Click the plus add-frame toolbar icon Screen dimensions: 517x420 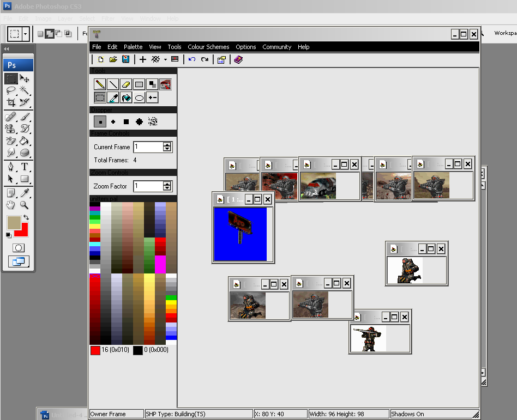coord(143,59)
